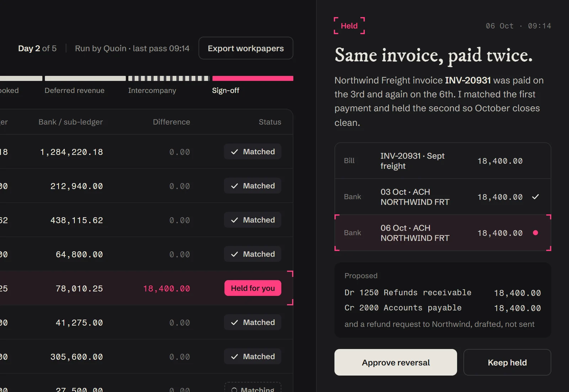Click Matched status for 305,600.00 row
The image size is (569, 392).
click(x=252, y=356)
